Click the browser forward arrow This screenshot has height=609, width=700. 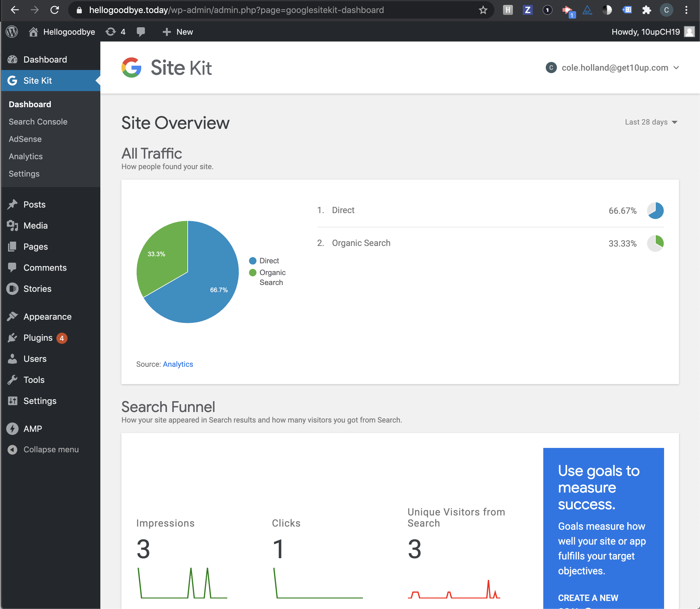tap(35, 10)
